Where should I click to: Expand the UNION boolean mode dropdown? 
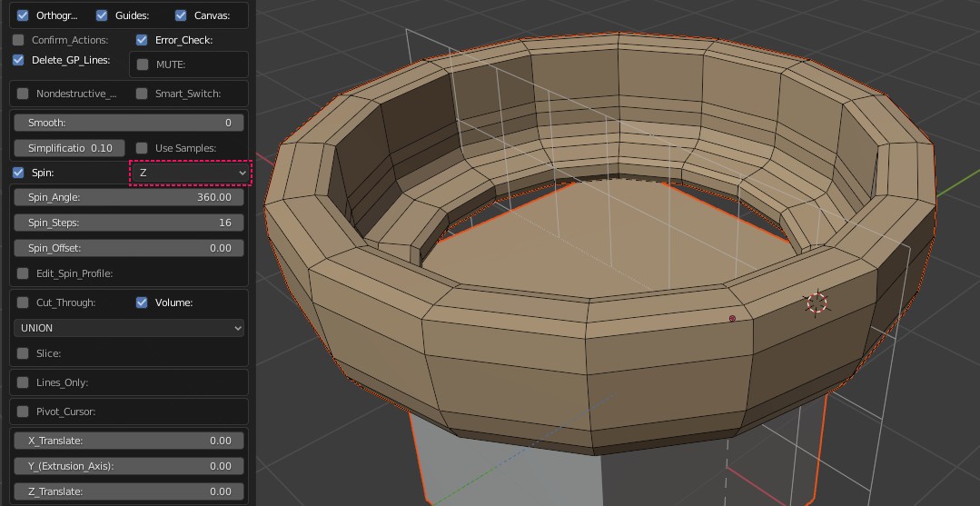coord(129,328)
